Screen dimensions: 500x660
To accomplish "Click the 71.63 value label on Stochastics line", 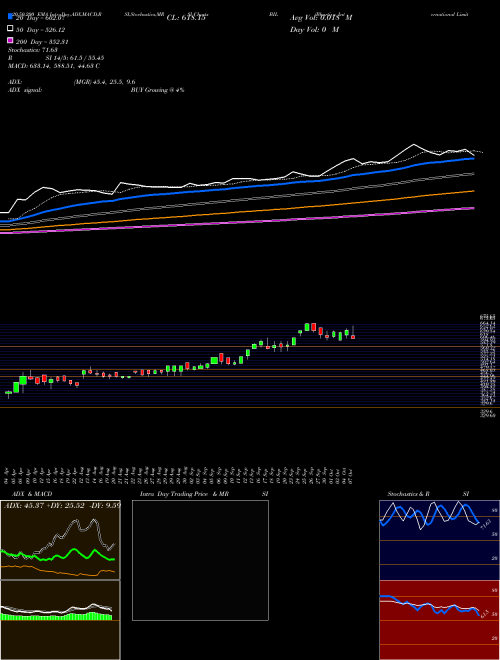I will click(484, 524).
